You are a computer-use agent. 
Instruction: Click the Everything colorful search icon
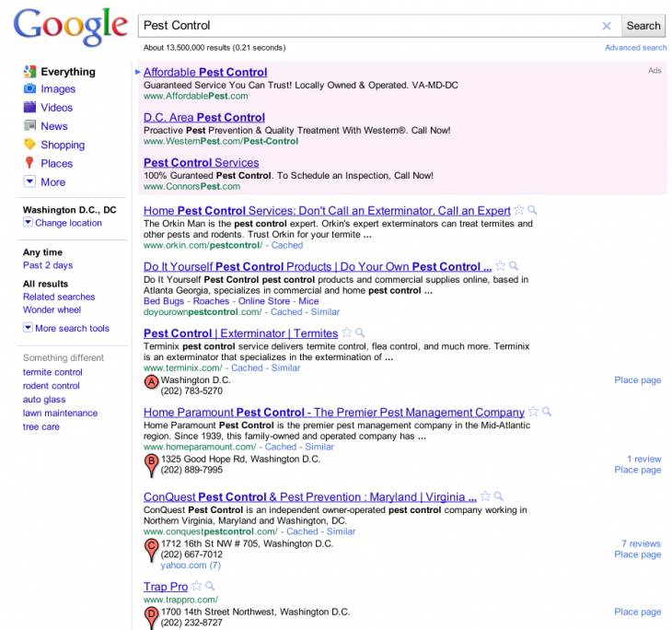[x=29, y=72]
